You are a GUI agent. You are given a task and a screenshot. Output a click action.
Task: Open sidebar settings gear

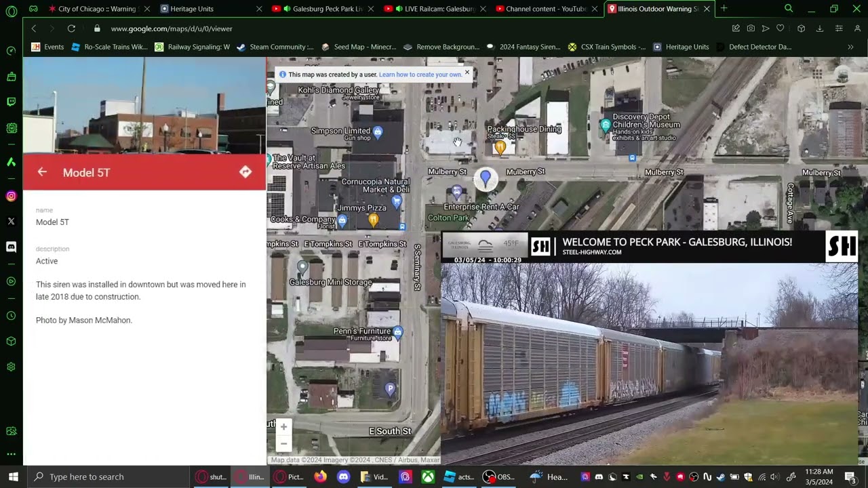pos(11,367)
